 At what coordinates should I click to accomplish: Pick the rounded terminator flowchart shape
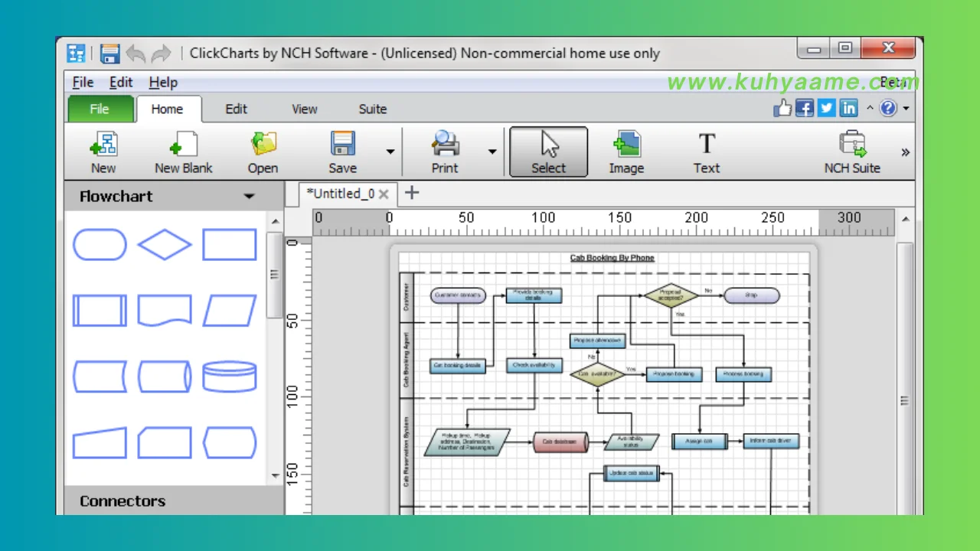pyautogui.click(x=100, y=245)
